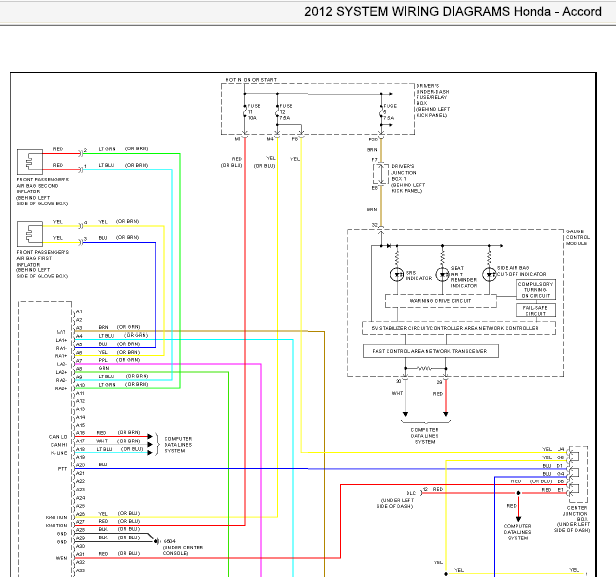Click the G504 ground point symbol
The width and height of the screenshot is (616, 577).
tap(156, 541)
